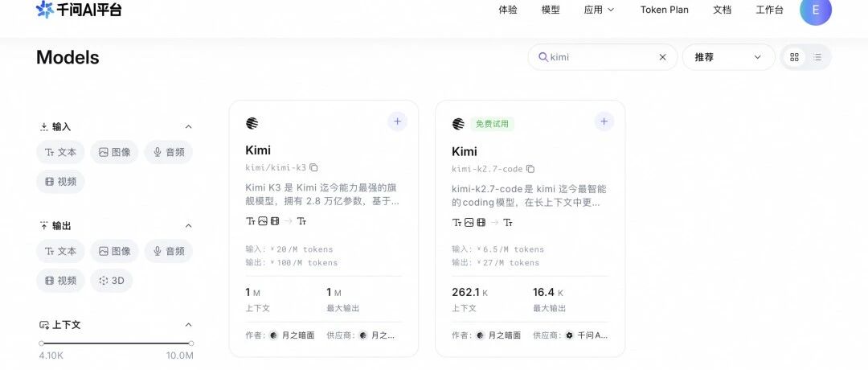Image resolution: width=868 pixels, height=370 pixels.
Task: Click 月之暗面 author icon on kimi-k2.7-code card
Action: coord(480,335)
